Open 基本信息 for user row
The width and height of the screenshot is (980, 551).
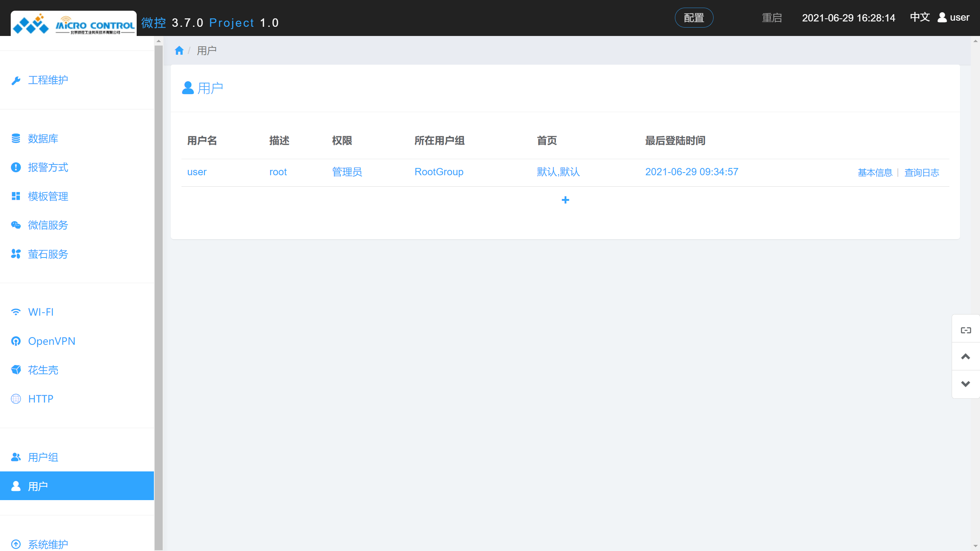point(875,173)
